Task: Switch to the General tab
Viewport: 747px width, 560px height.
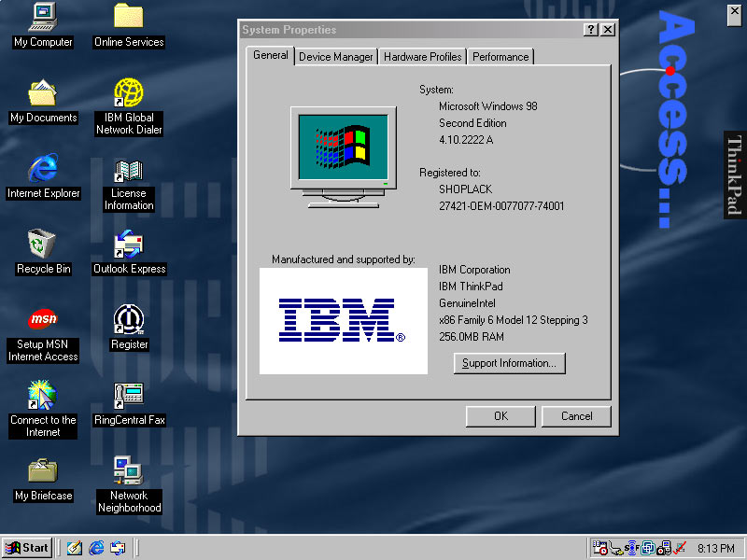Action: pyautogui.click(x=271, y=55)
